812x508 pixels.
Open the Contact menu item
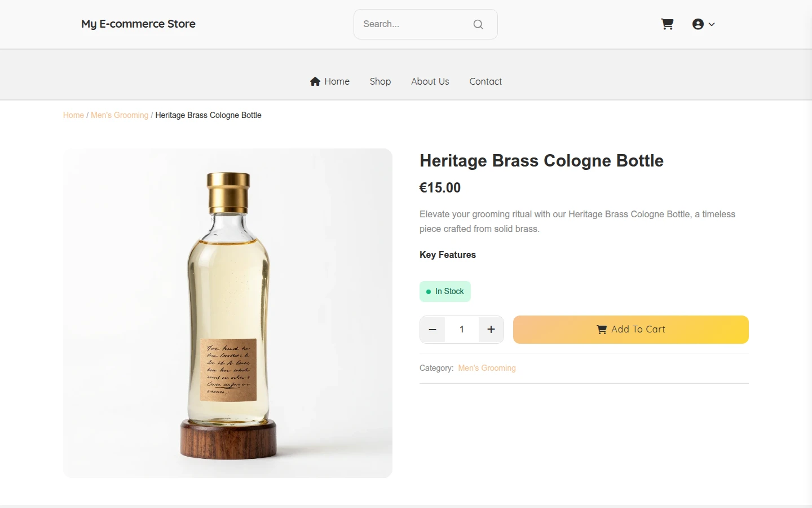click(x=486, y=81)
